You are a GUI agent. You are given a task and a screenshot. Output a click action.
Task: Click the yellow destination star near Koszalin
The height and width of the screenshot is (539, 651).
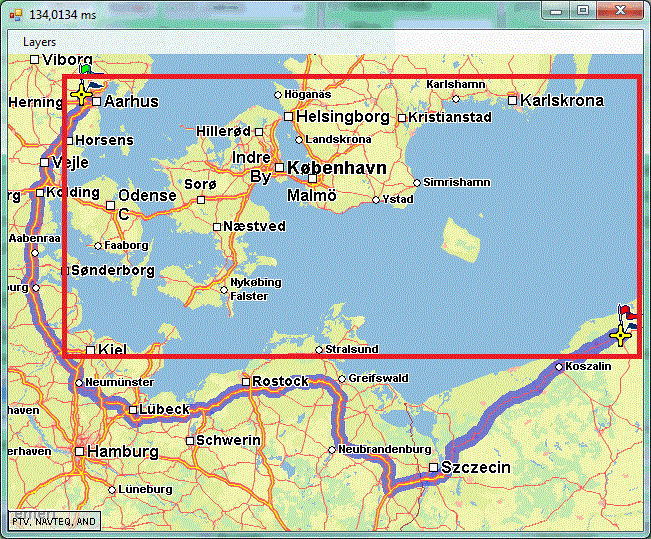(x=622, y=335)
